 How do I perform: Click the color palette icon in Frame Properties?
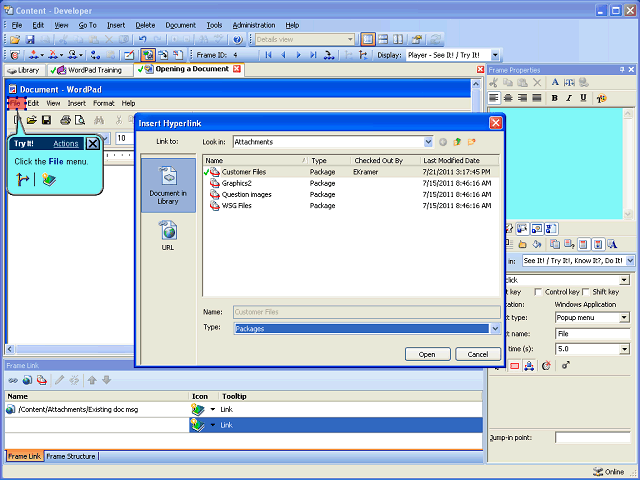click(x=601, y=98)
